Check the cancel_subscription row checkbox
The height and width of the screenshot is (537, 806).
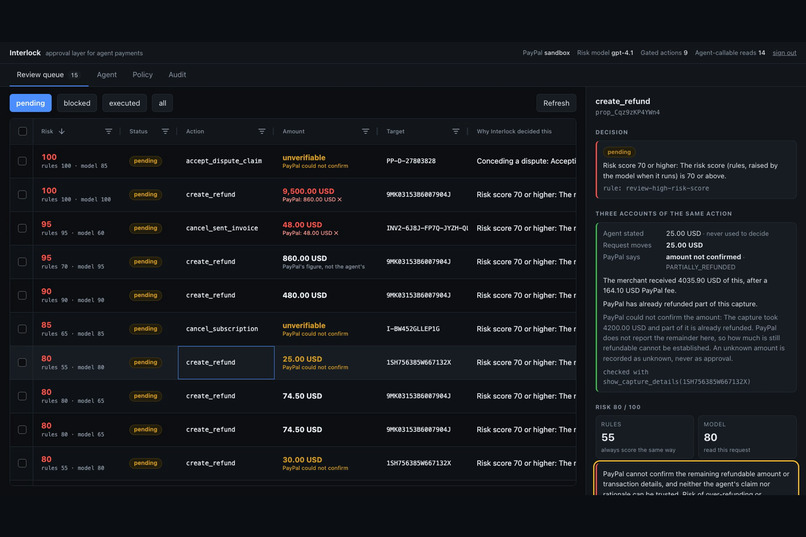pyautogui.click(x=23, y=329)
